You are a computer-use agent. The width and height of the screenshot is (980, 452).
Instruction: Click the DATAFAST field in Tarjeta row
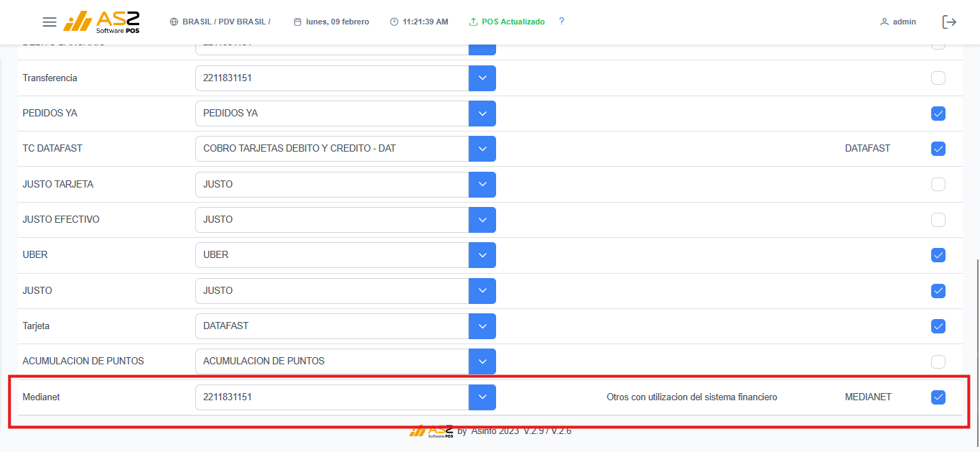click(x=332, y=326)
